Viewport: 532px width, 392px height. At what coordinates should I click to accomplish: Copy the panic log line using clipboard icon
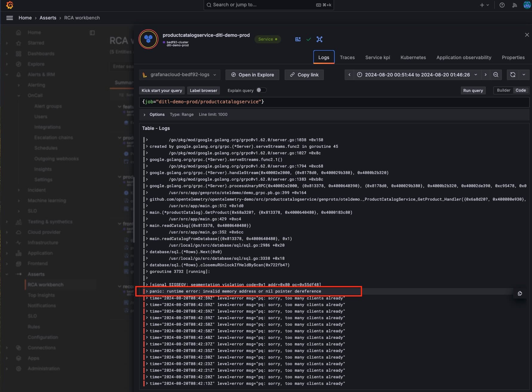click(x=520, y=293)
